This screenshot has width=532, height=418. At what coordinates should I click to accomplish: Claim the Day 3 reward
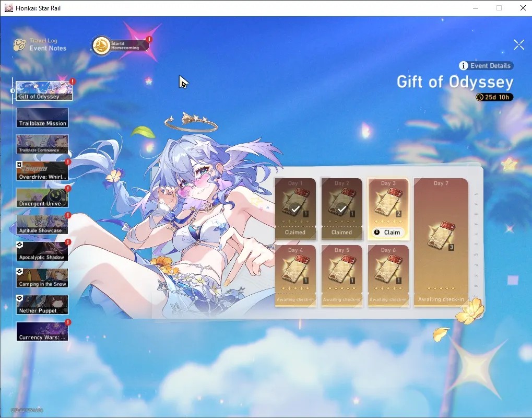pyautogui.click(x=388, y=233)
